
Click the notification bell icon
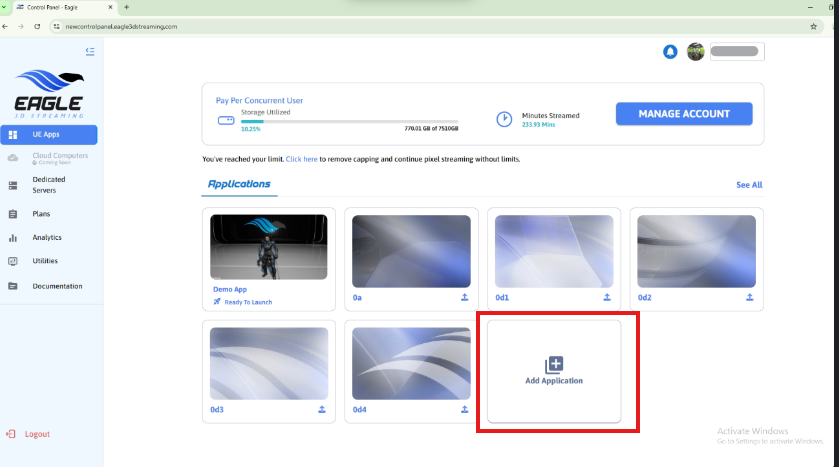coord(670,52)
